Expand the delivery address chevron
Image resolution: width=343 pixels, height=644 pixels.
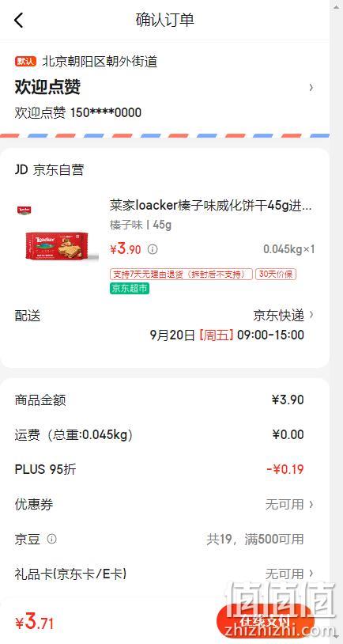(x=311, y=87)
